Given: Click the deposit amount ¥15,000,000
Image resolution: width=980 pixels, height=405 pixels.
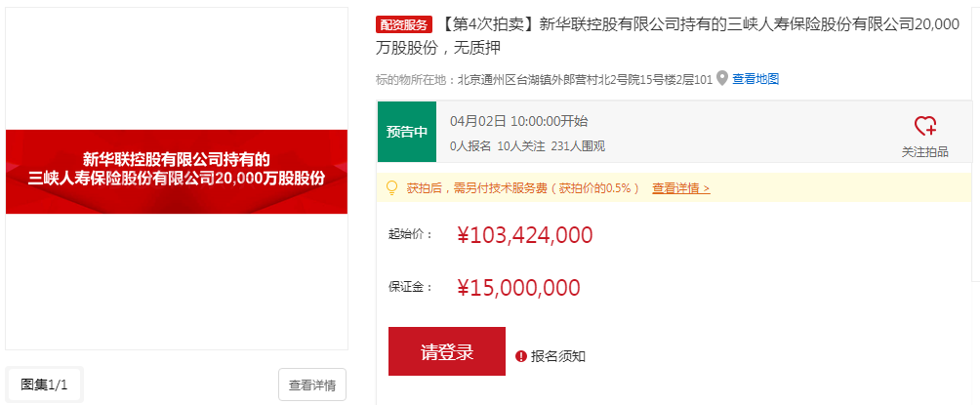Looking at the screenshot, I should [x=518, y=287].
